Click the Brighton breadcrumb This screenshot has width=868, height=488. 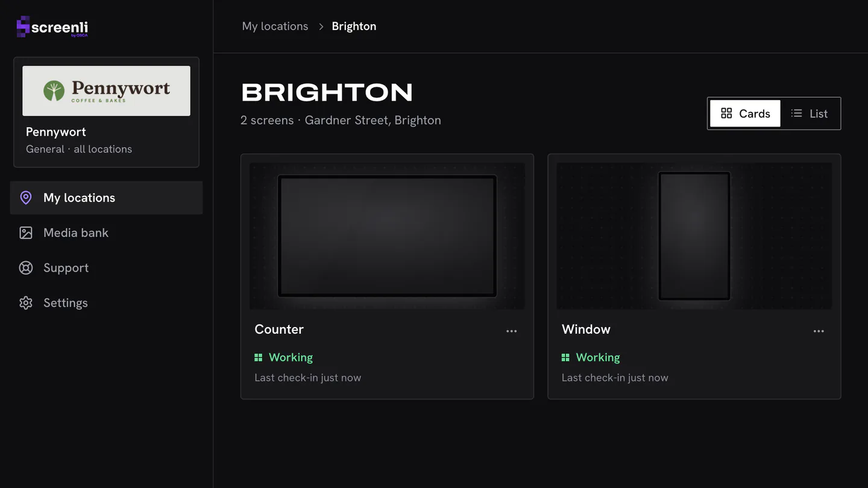[x=354, y=27]
